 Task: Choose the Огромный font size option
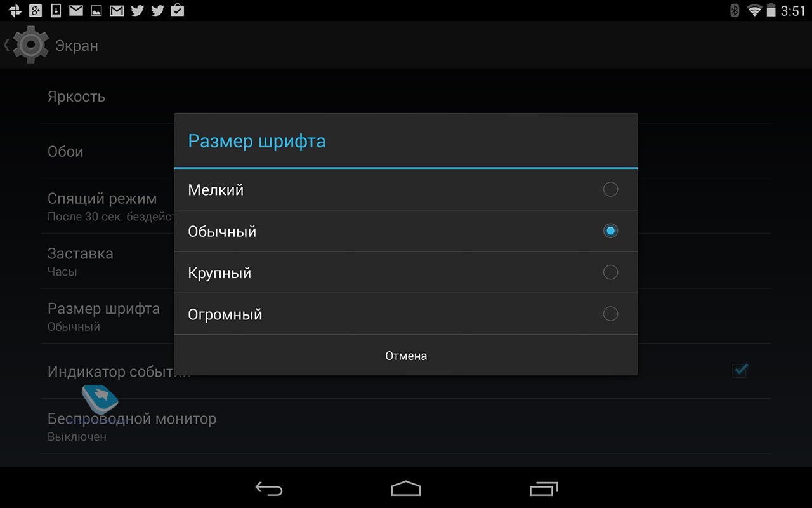(x=406, y=314)
